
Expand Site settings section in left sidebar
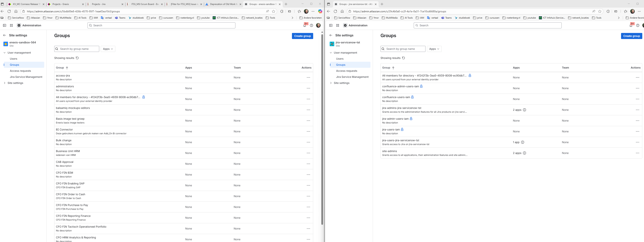point(5,83)
